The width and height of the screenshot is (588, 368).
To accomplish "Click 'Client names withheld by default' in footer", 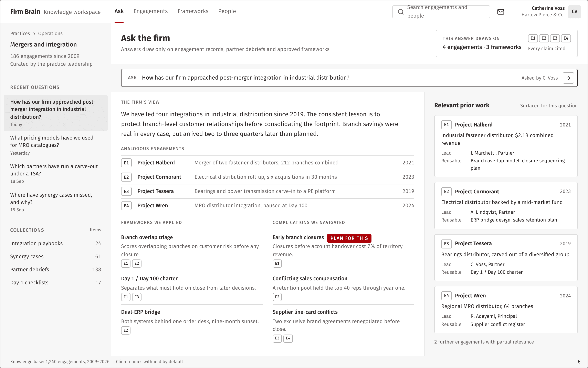I will coord(149,362).
